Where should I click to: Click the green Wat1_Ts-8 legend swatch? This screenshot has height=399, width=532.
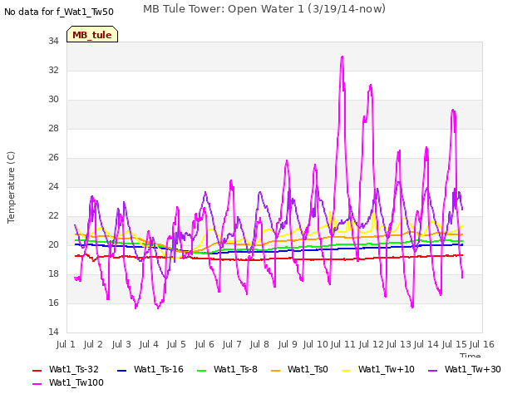click(201, 371)
